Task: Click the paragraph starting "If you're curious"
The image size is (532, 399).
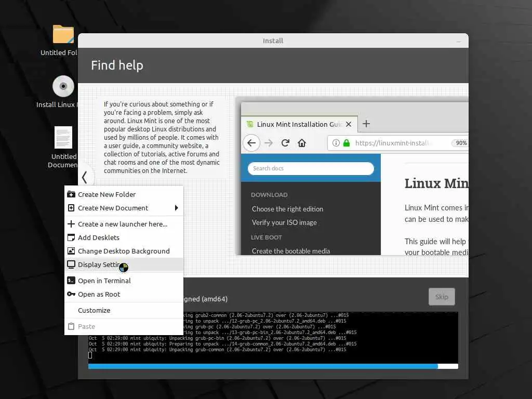Action: tap(162, 137)
